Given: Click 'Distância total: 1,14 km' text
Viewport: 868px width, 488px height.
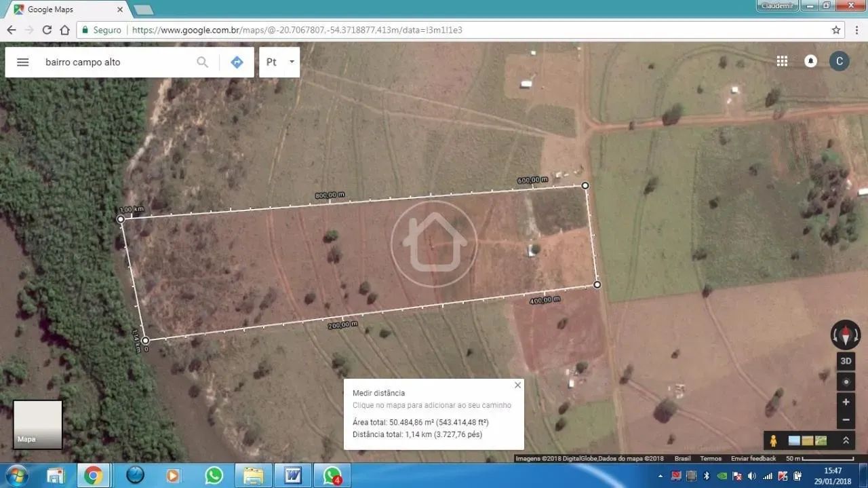Looking at the screenshot, I should tap(417, 434).
